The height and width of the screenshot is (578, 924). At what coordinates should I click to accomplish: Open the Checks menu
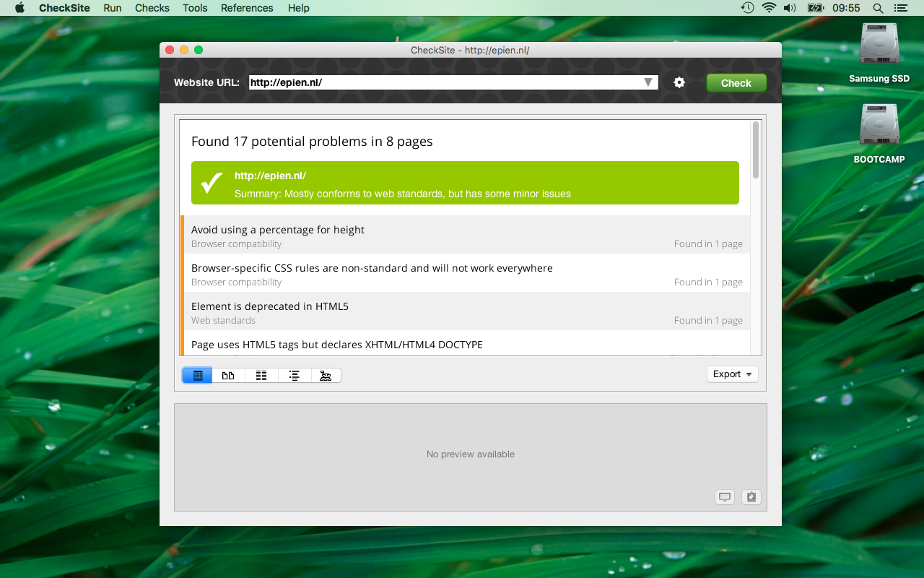tap(152, 8)
